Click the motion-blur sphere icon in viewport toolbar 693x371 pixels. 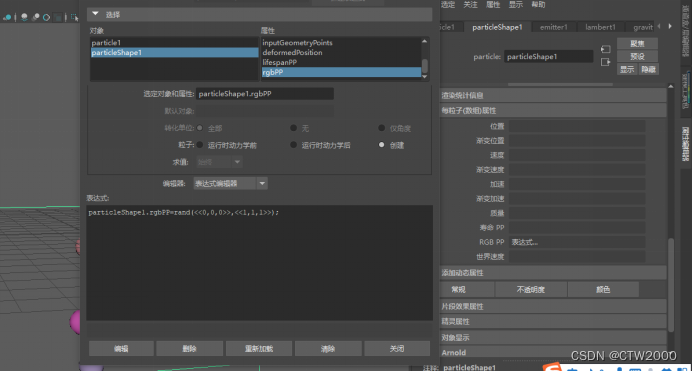click(x=36, y=18)
